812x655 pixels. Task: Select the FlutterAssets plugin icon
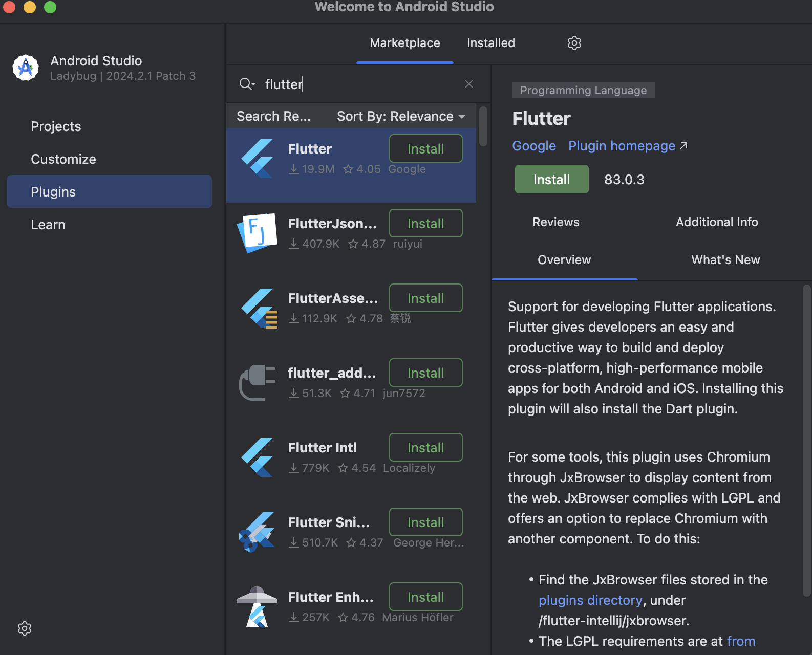[259, 308]
